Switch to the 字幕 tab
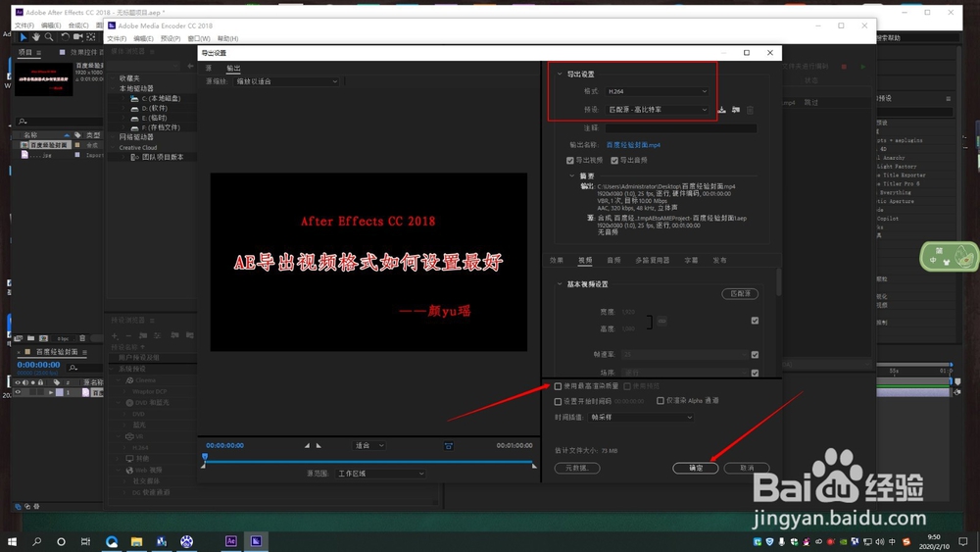Viewport: 980px width, 552px height. click(x=691, y=260)
